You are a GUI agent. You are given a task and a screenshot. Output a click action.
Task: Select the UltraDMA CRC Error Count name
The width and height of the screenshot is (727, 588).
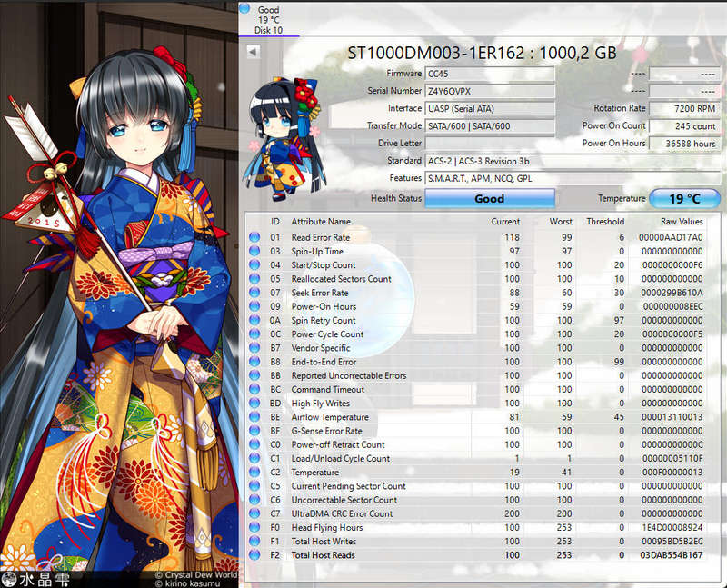coord(342,513)
